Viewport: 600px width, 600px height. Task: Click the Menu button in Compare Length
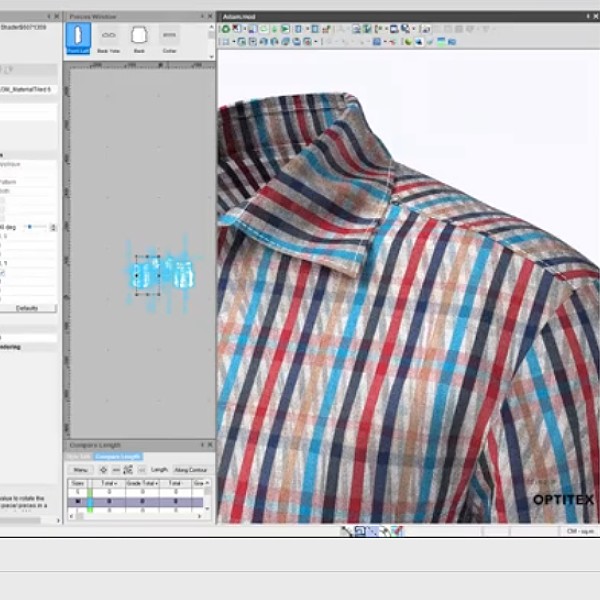[81, 469]
